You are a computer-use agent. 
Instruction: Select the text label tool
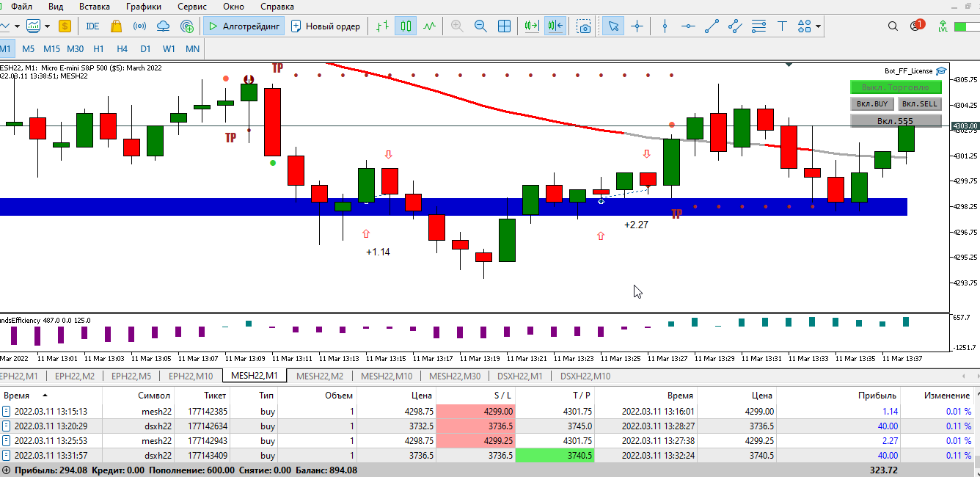tap(782, 26)
